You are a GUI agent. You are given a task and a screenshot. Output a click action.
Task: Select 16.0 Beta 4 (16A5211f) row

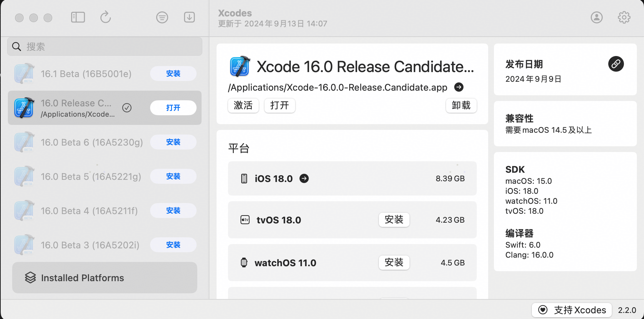105,211
